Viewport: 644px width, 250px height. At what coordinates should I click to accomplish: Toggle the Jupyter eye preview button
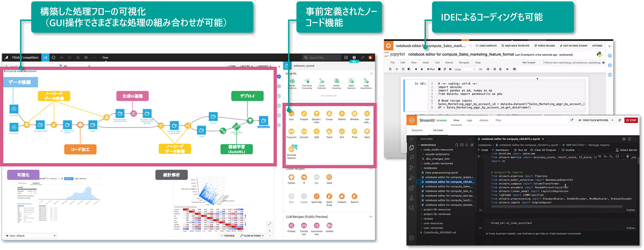point(507,69)
